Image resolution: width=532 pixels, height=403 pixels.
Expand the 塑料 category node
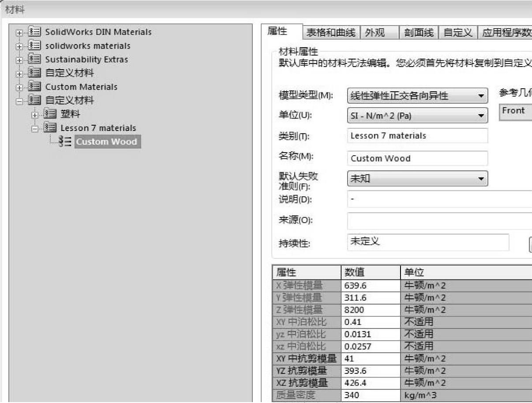(x=35, y=115)
